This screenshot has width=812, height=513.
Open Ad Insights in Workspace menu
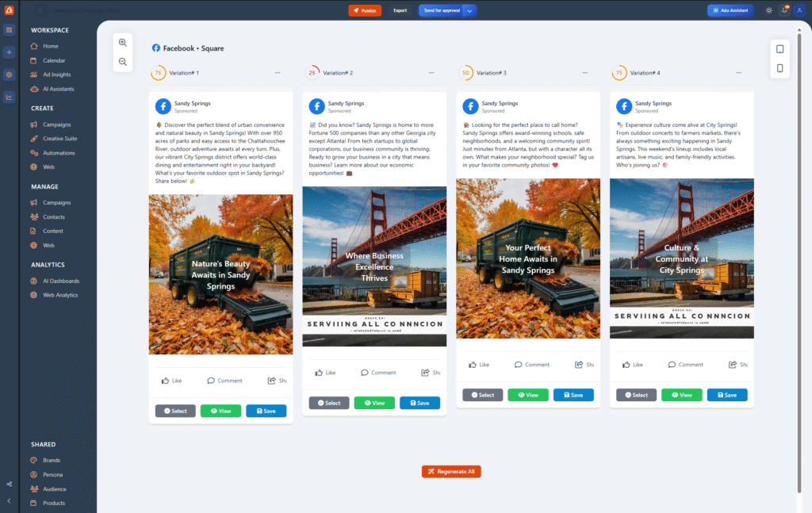[x=56, y=75]
